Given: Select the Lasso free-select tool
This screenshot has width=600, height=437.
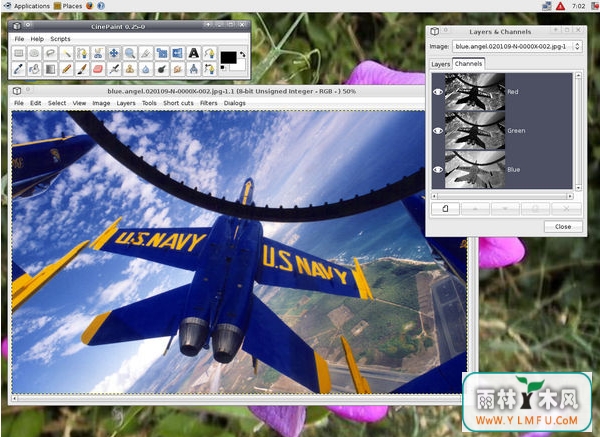Looking at the screenshot, I should point(50,53).
